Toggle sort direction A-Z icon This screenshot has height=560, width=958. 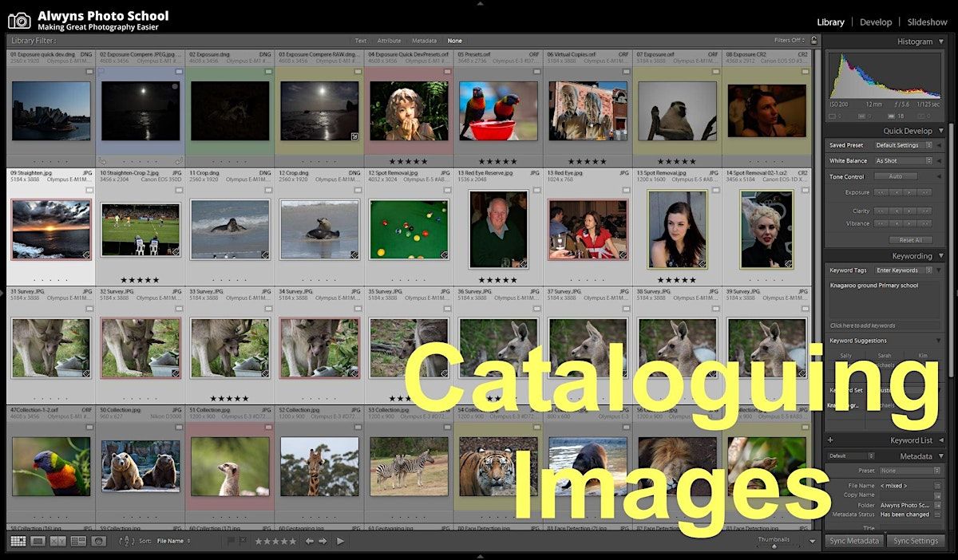tap(126, 541)
